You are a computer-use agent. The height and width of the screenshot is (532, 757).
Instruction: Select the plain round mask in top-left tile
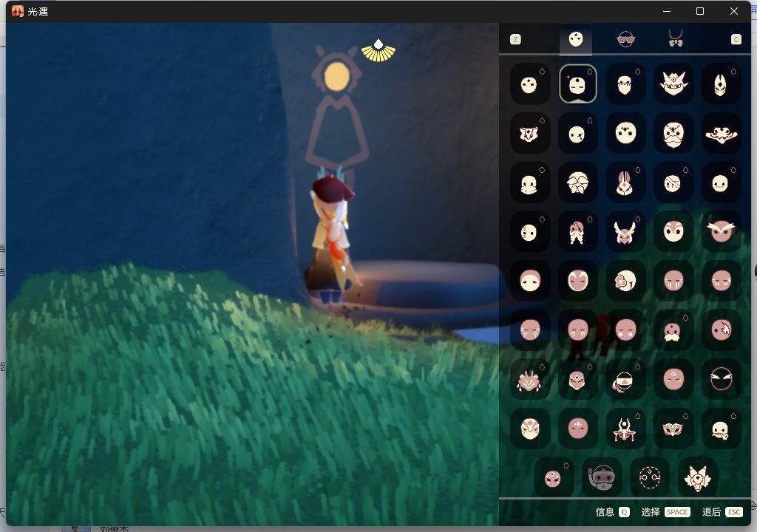pos(529,84)
